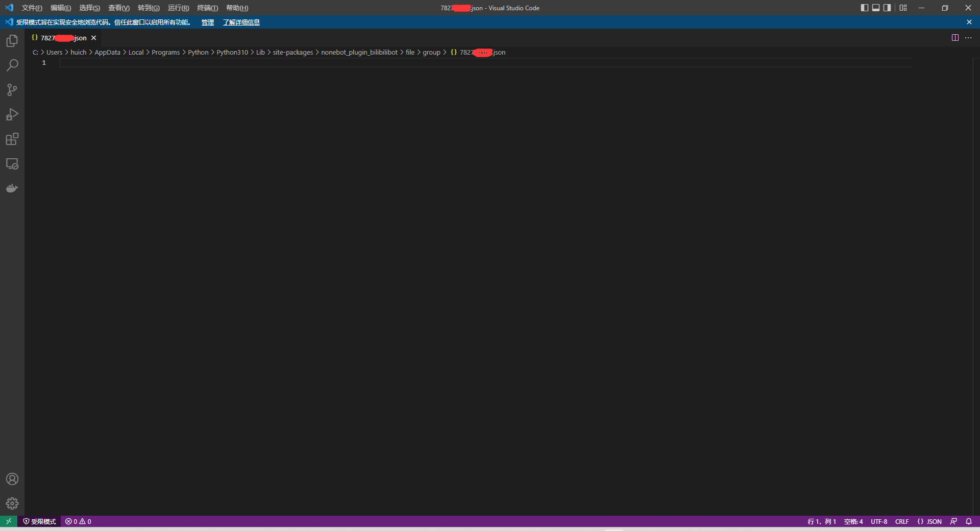Open the Run and Debug icon
980x531 pixels.
[x=11, y=114]
